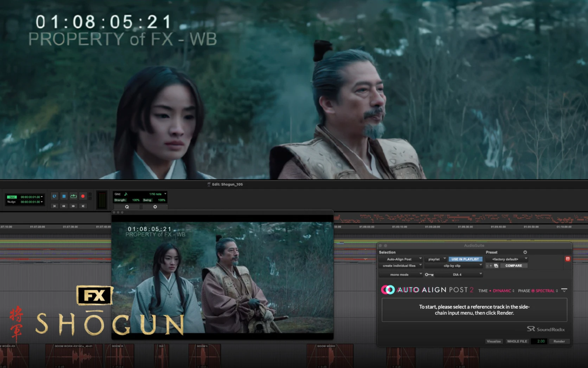Click the rewind transport button

click(64, 206)
